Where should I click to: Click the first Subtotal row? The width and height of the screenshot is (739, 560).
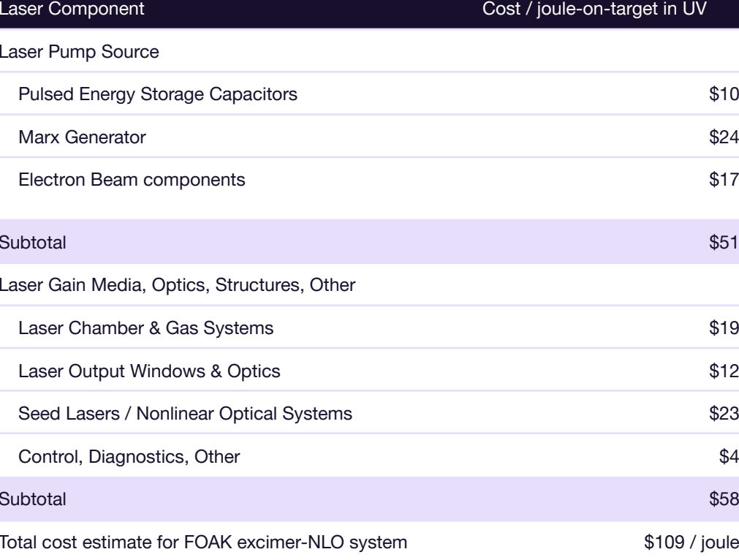coord(26,238)
